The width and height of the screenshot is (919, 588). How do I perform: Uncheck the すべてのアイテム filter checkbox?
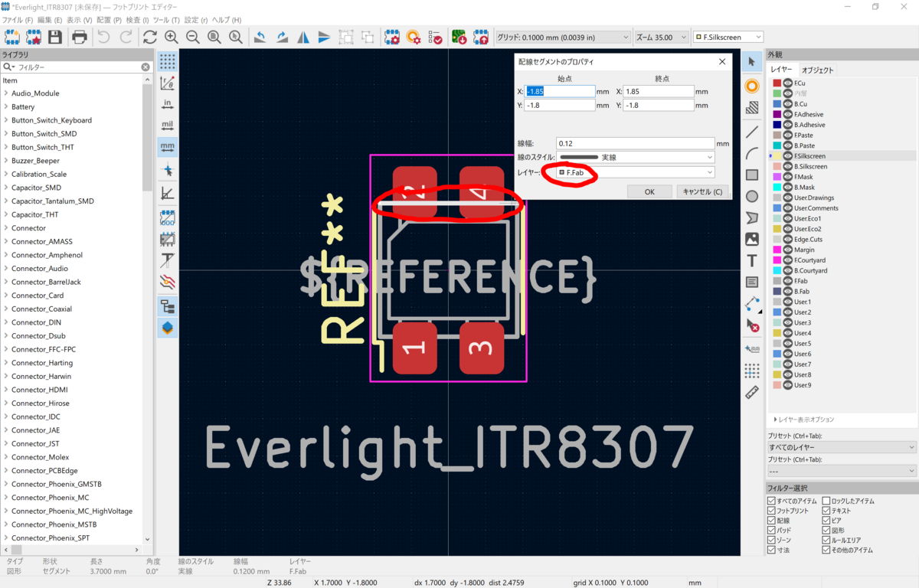772,501
